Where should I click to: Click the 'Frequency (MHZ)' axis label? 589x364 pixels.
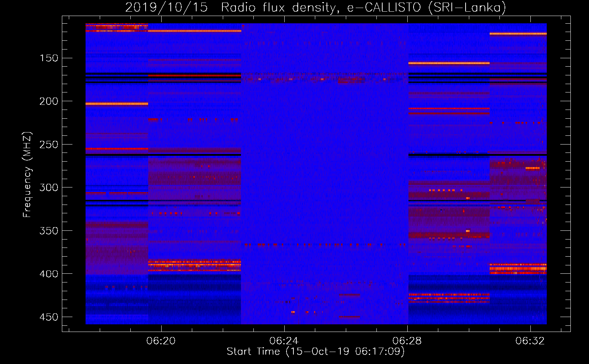[x=27, y=174]
